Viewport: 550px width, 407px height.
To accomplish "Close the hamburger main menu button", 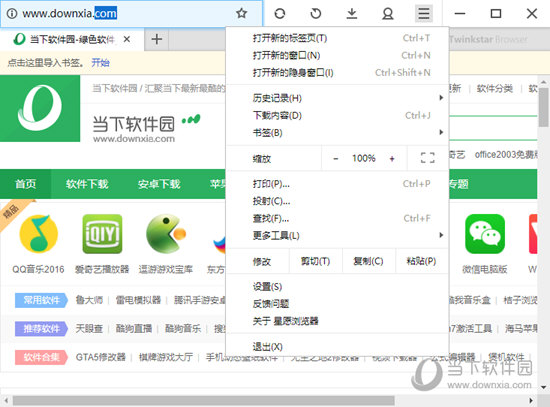I will [x=424, y=14].
